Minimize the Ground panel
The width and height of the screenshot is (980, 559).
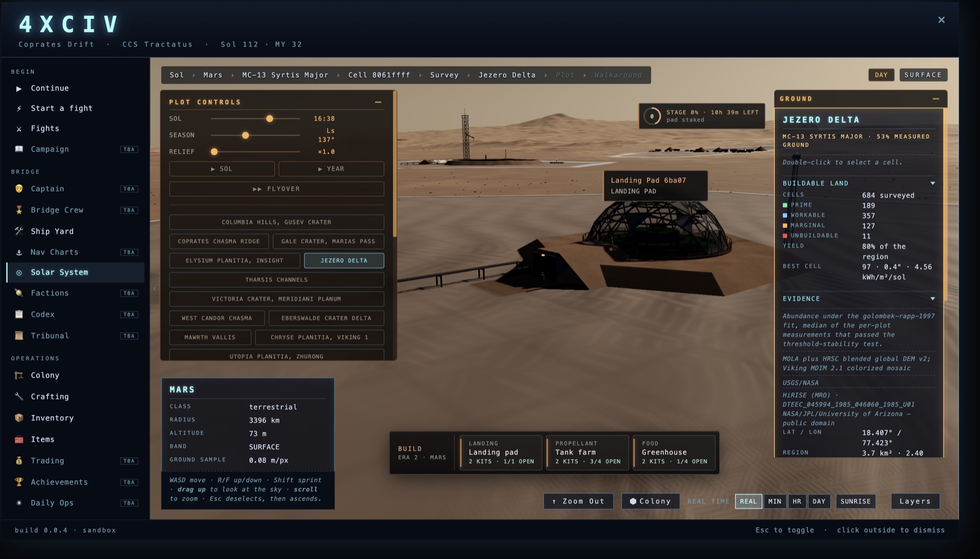pos(936,99)
